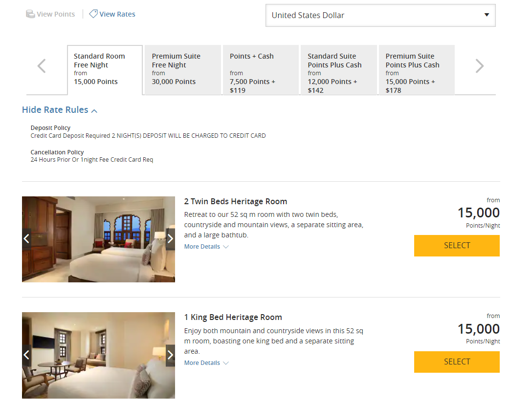Screen dimensions: 532x404
Task: Click the View Rates link
Action: (117, 14)
